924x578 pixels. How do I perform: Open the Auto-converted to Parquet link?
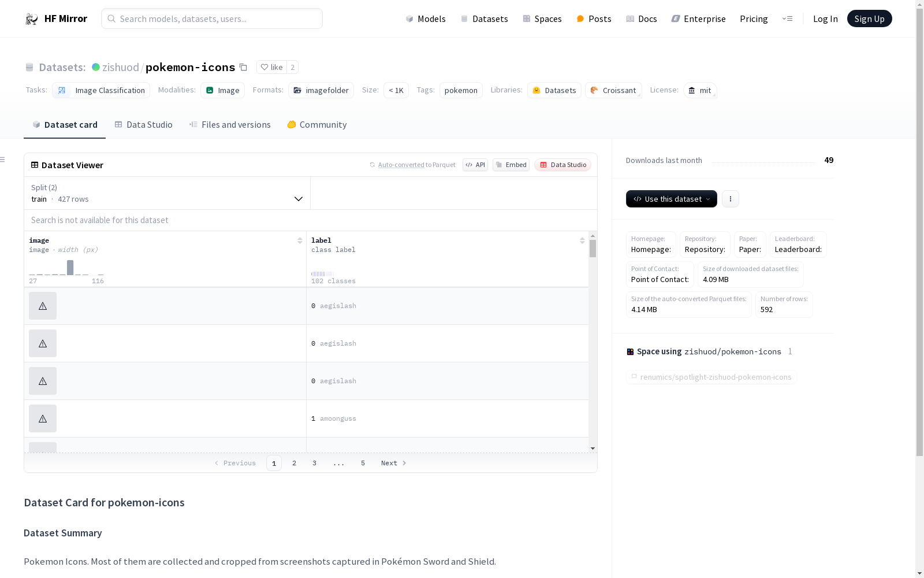click(412, 165)
